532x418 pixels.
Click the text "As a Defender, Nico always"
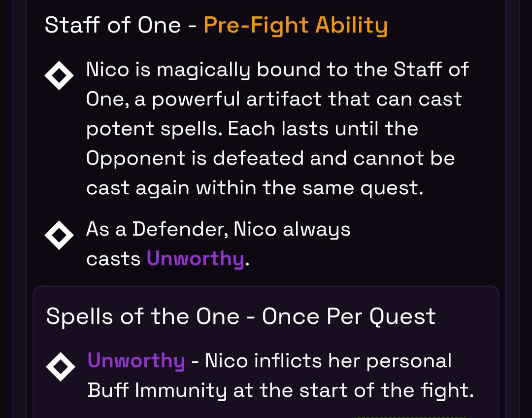tap(218, 229)
